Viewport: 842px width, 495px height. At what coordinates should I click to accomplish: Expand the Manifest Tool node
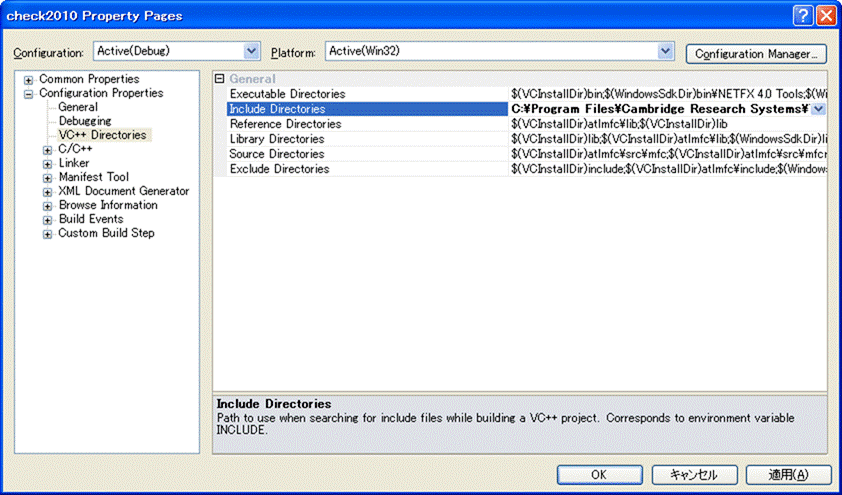click(48, 178)
